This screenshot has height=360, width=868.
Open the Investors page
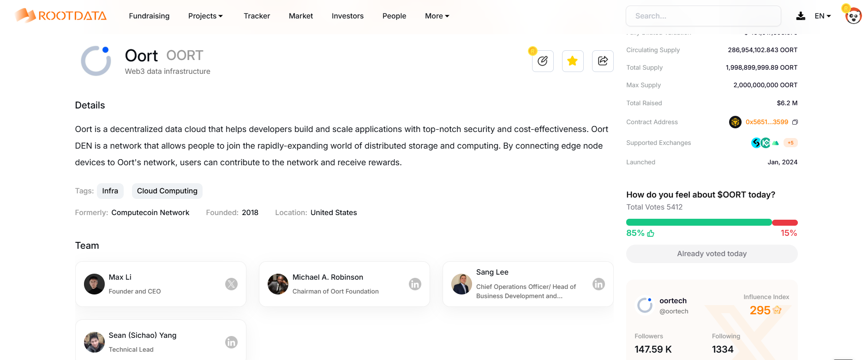[347, 16]
